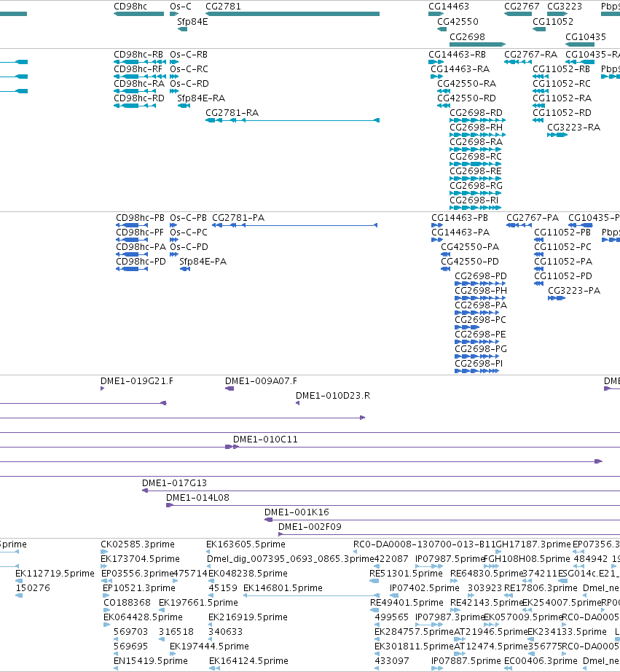The image size is (620, 672).
Task: Select the Sfp84E gene label
Action: [x=192, y=22]
